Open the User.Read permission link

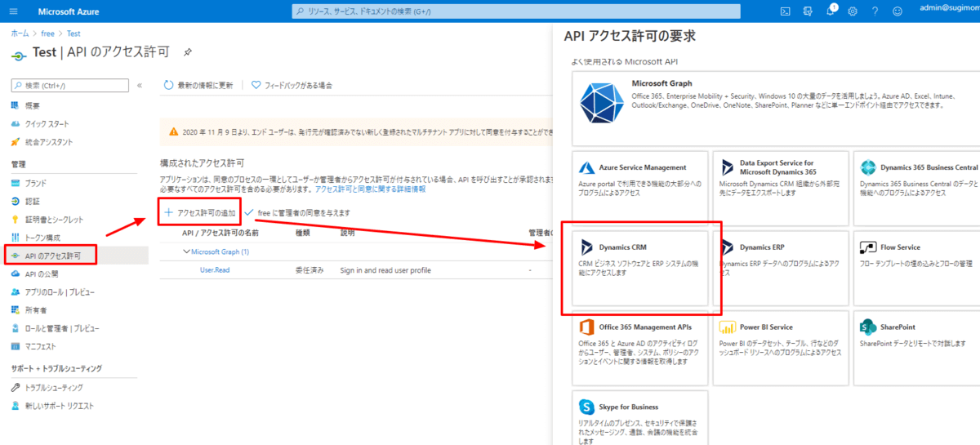point(216,269)
